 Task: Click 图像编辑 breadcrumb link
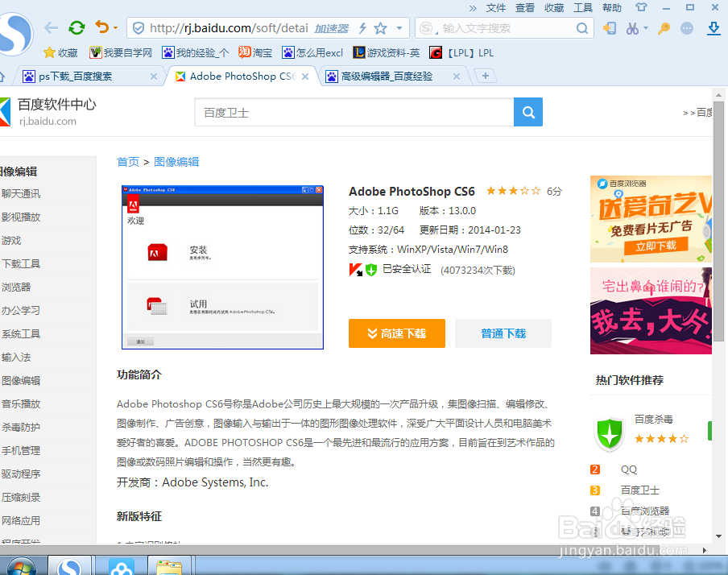pos(176,162)
